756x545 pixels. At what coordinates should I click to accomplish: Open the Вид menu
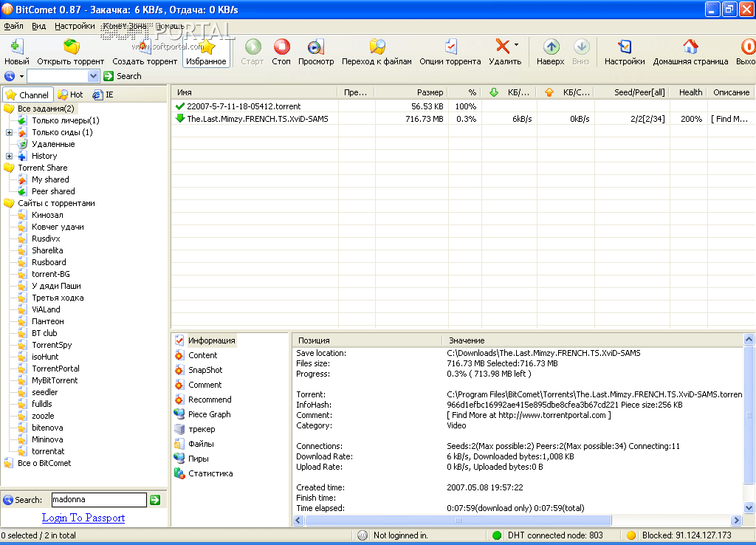coord(38,26)
